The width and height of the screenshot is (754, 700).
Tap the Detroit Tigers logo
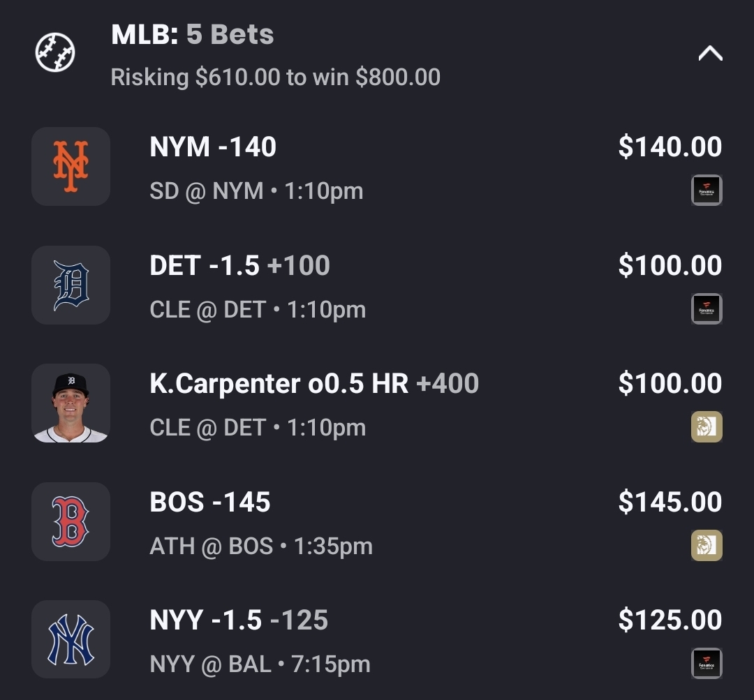click(x=71, y=285)
